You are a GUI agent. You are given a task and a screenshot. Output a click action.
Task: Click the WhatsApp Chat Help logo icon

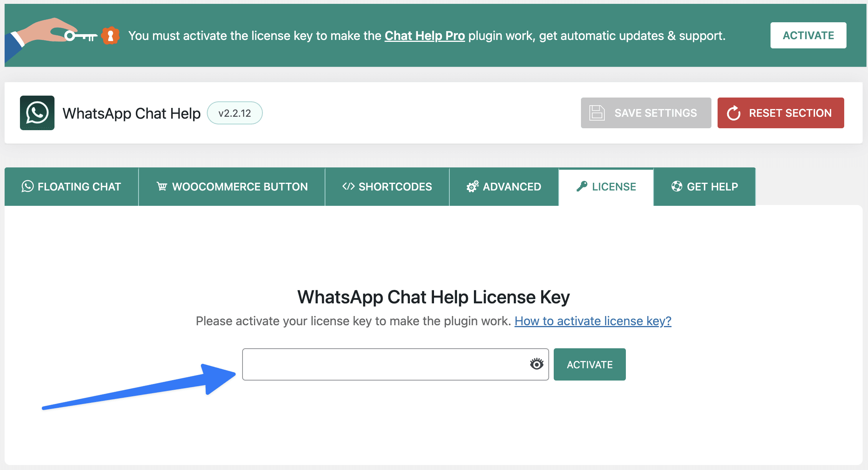pyautogui.click(x=37, y=113)
